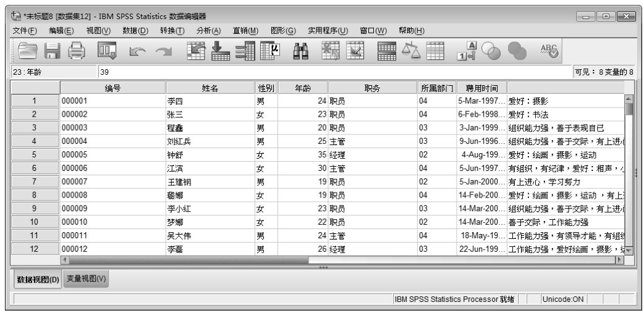This screenshot has width=644, height=313.
Task: Open the 图形(G) menu
Action: click(x=284, y=31)
